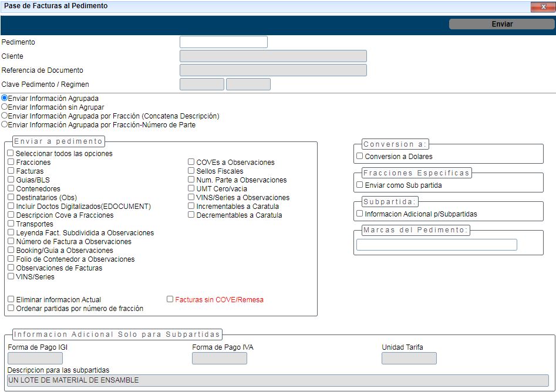Enable Eliminar informacion Actual checkbox
This screenshot has height=392, width=556.
tap(11, 299)
